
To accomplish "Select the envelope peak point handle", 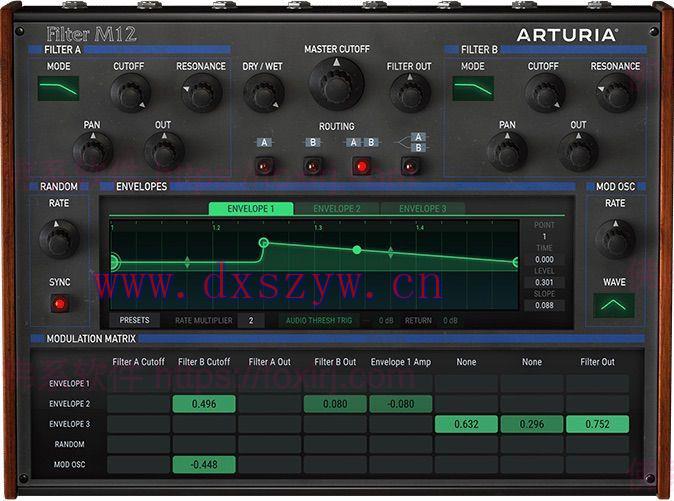I will tap(264, 243).
